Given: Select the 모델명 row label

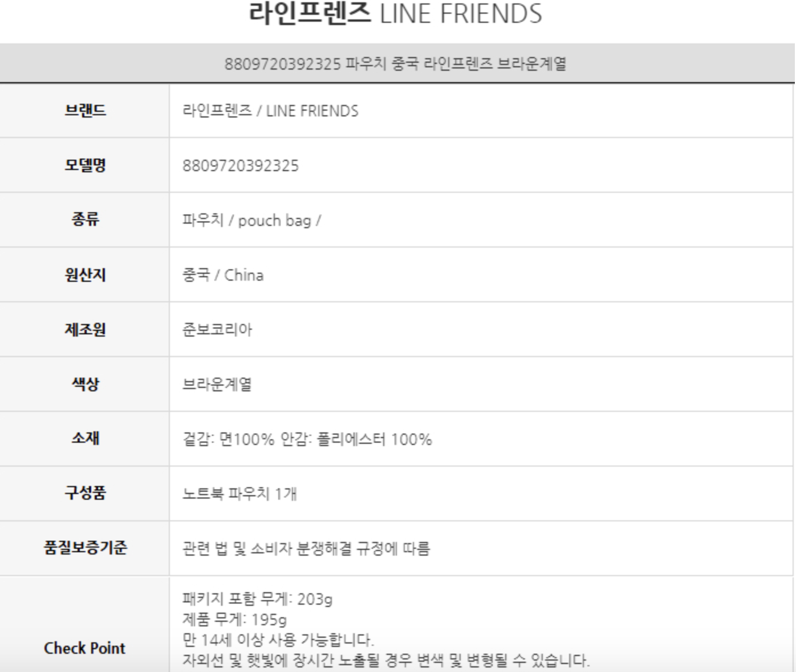Looking at the screenshot, I should 85,165.
